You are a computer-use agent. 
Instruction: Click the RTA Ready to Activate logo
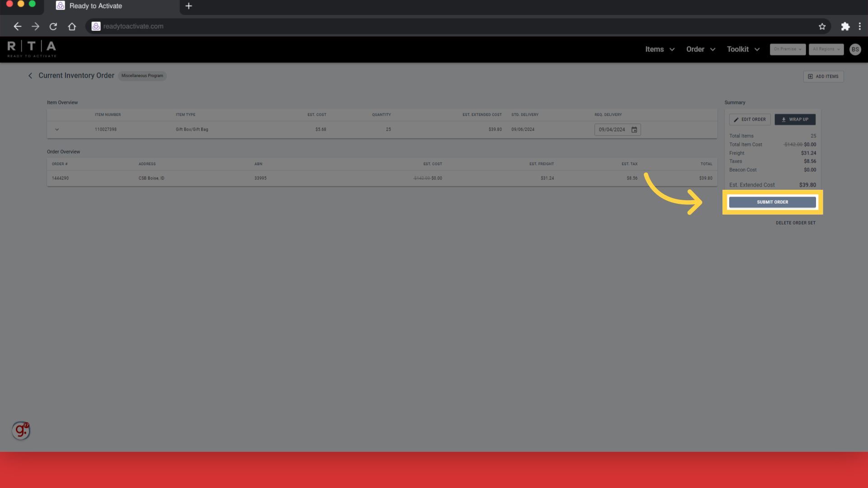point(32,49)
